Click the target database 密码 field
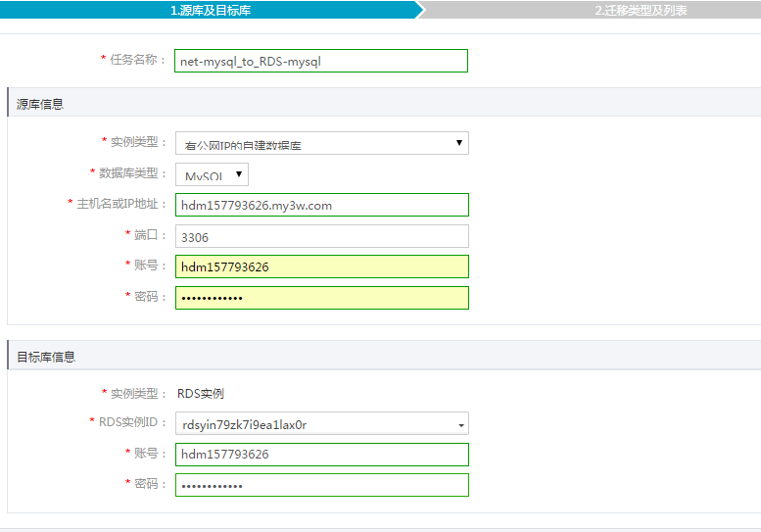 pos(321,485)
